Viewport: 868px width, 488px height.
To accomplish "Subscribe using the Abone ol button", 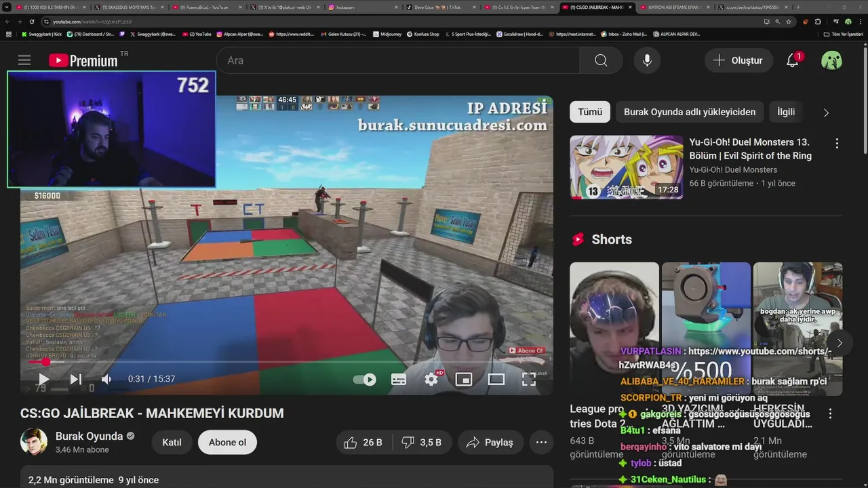I will point(227,442).
